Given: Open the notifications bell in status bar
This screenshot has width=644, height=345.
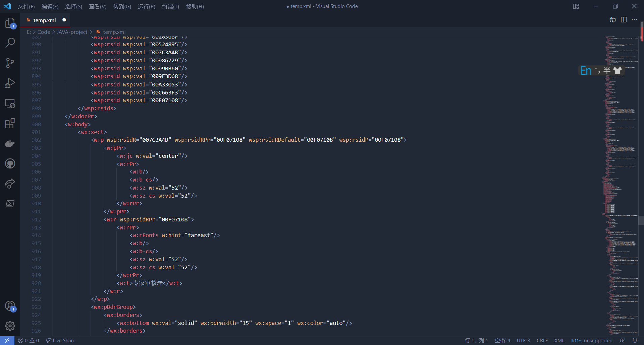Looking at the screenshot, I should pyautogui.click(x=635, y=340).
